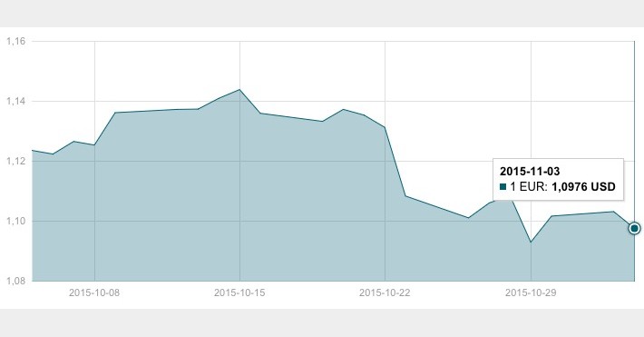Viewport: 644px width, 337px height.
Task: Click the 1,10 y-axis label
Action: coord(16,221)
